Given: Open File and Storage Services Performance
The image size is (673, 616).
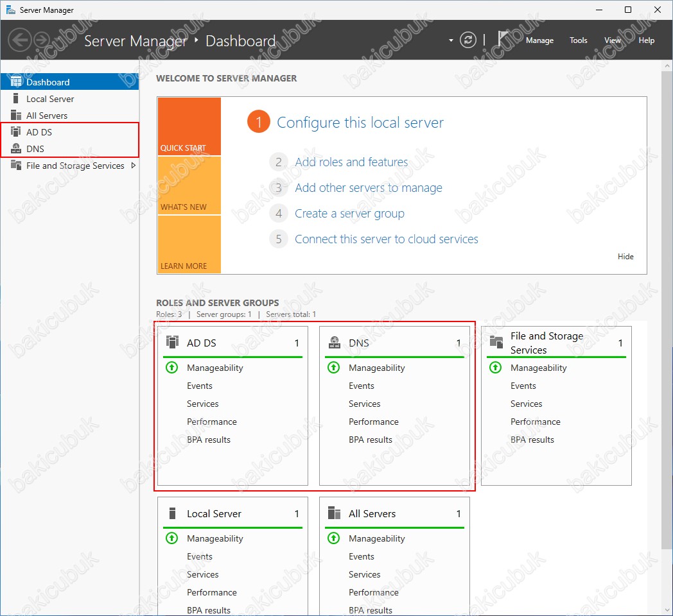Looking at the screenshot, I should click(x=535, y=422).
